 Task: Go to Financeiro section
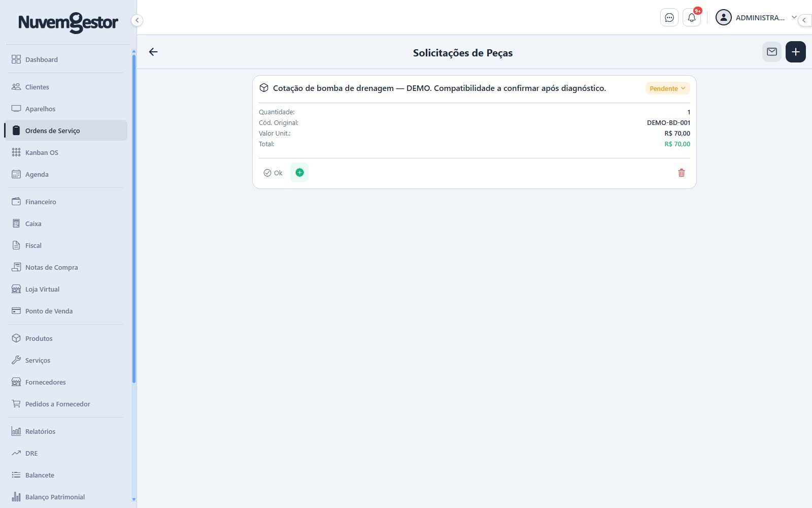65,202
